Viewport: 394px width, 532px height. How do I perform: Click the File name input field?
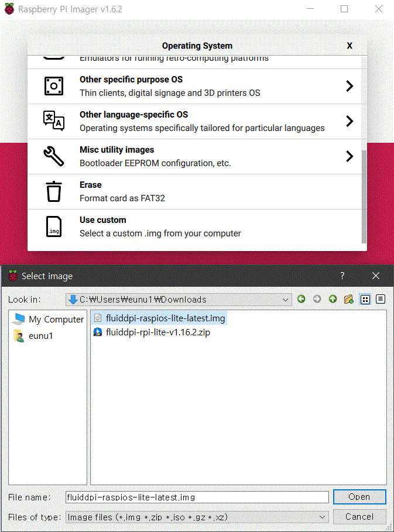pos(197,497)
